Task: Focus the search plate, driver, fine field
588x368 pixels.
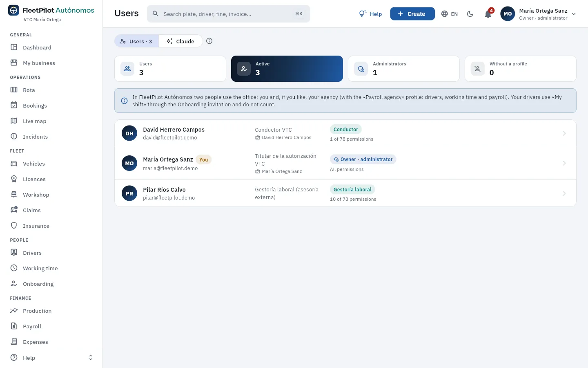Action: click(229, 14)
